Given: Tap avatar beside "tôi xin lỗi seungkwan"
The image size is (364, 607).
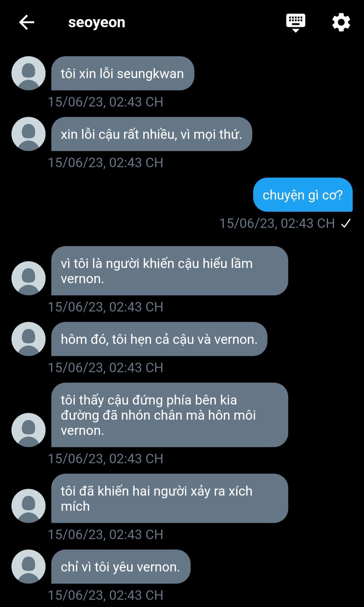Looking at the screenshot, I should pyautogui.click(x=29, y=73).
